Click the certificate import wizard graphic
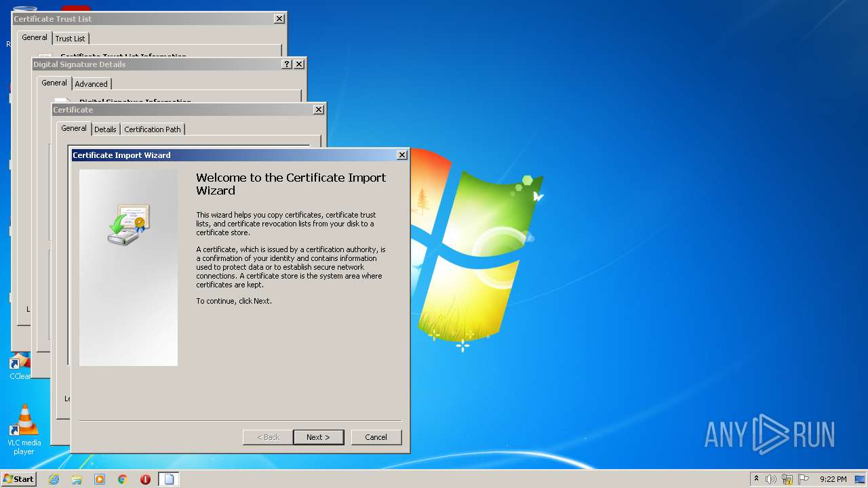This screenshot has width=868, height=488. pos(128,268)
